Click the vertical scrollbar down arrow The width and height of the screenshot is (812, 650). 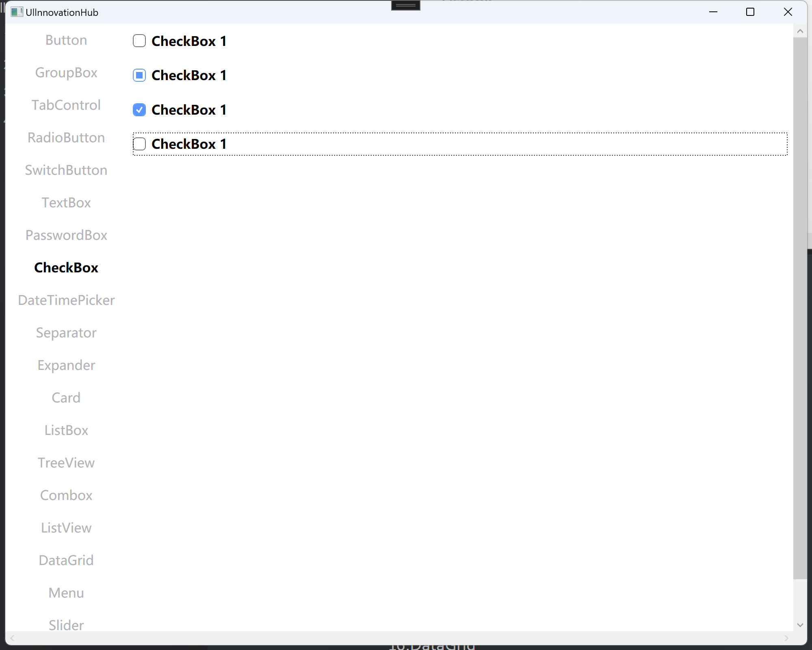pyautogui.click(x=800, y=625)
